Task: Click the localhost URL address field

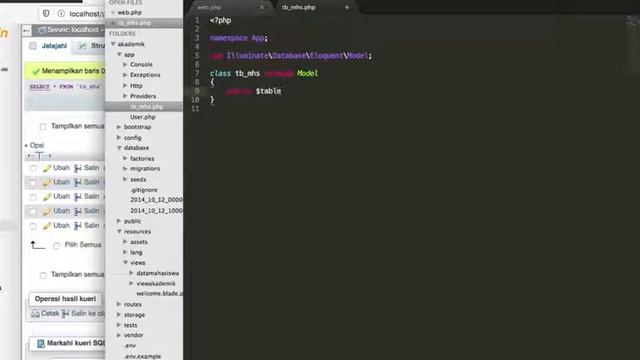Action: pos(87,14)
